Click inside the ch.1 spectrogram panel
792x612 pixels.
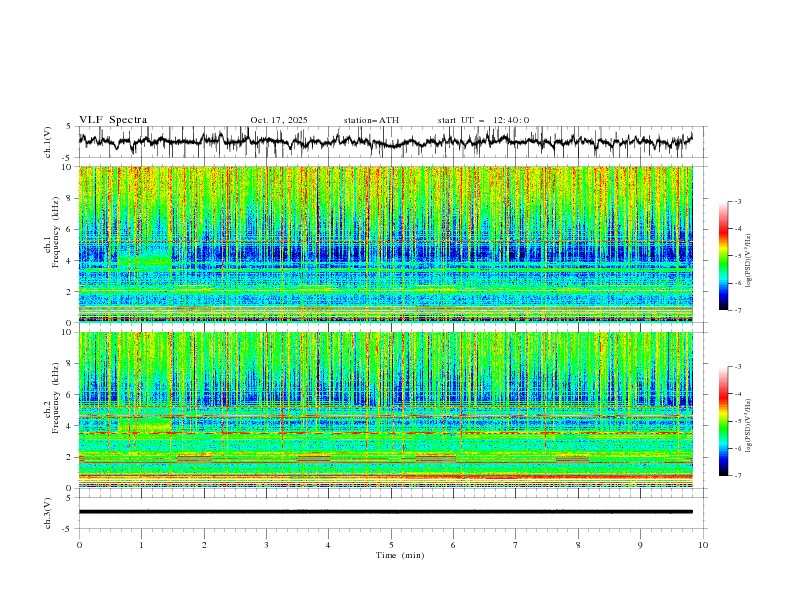(385, 244)
